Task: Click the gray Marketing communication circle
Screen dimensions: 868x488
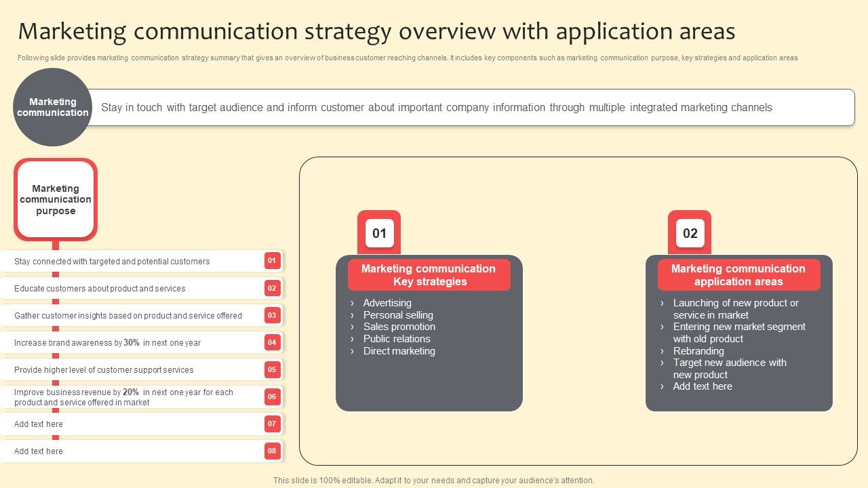Action: 52,107
